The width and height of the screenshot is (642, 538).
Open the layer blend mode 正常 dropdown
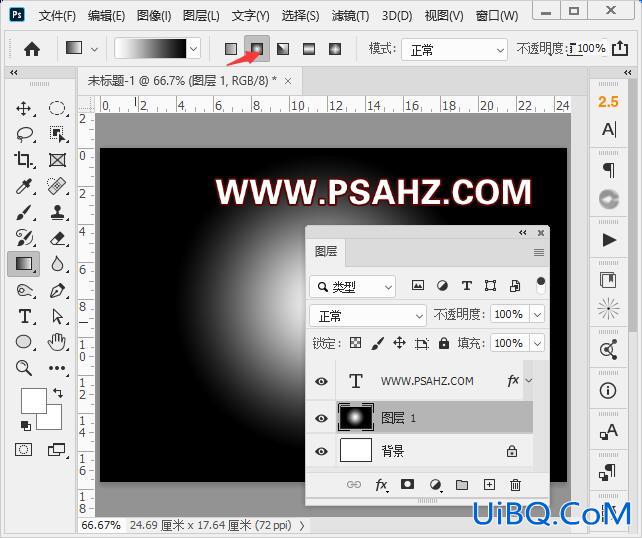[x=368, y=316]
